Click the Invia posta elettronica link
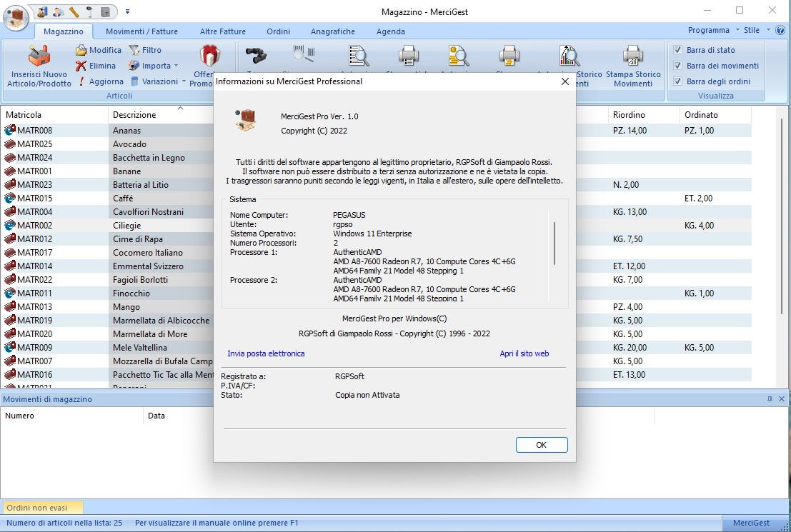 266,353
